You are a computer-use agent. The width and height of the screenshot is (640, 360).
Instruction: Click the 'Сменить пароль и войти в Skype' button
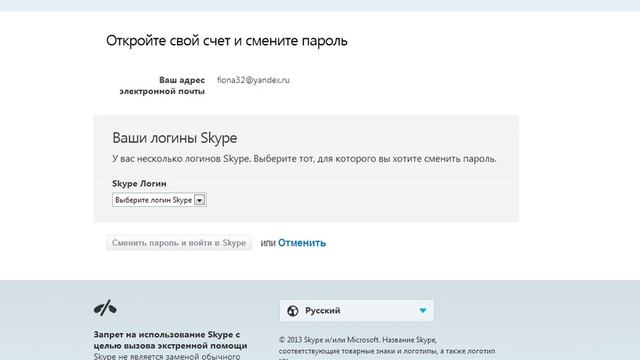point(179,243)
